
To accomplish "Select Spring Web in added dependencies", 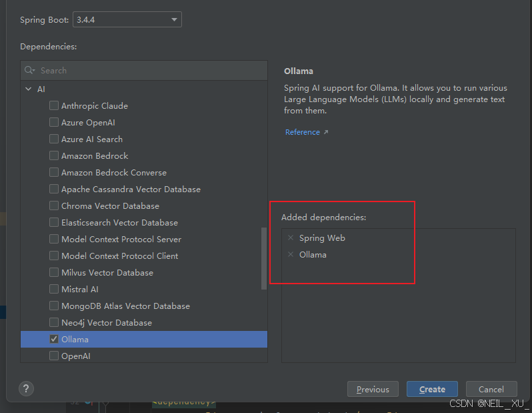I will tap(322, 238).
